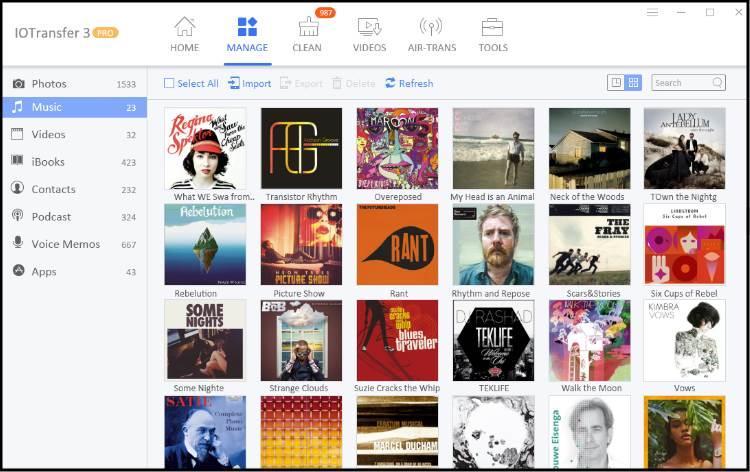750x472 pixels.
Task: Click the 'Walk the Moon' title text
Action: coord(591,388)
